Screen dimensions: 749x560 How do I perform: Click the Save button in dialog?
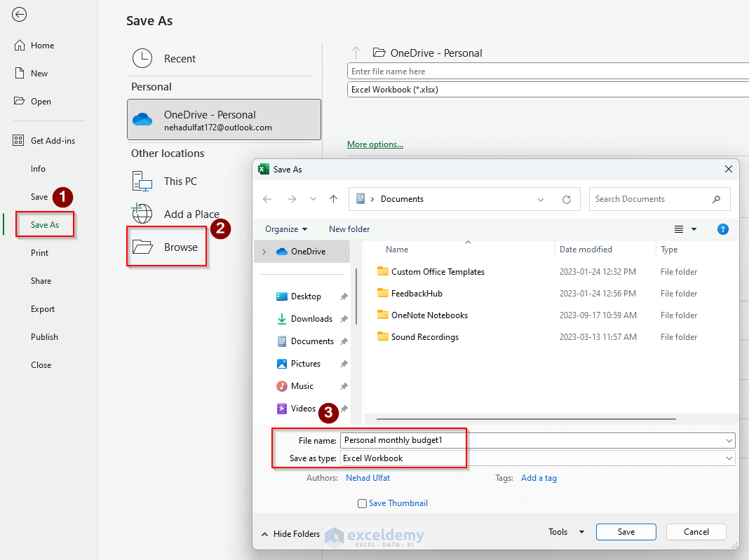pyautogui.click(x=626, y=532)
